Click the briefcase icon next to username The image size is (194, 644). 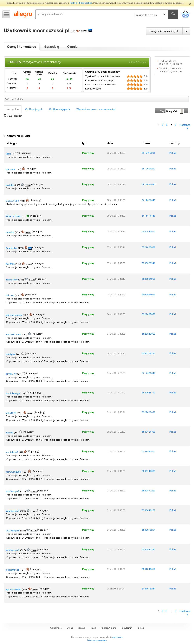[90, 30]
